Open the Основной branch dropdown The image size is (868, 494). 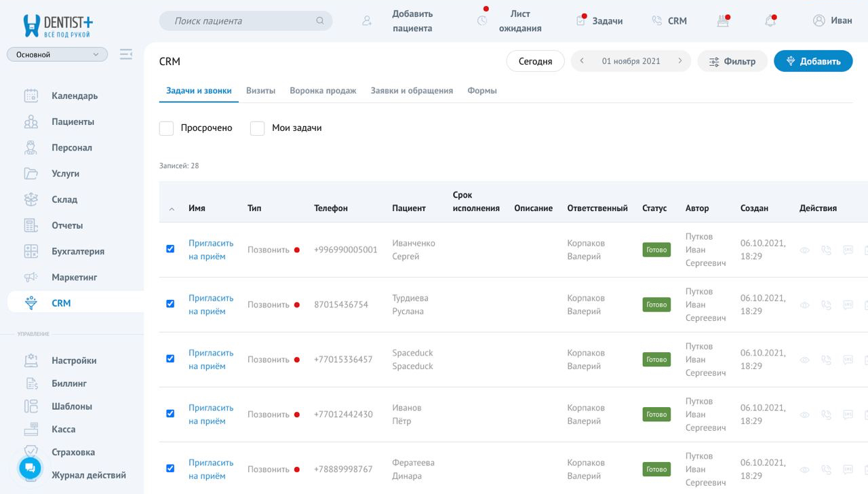[x=57, y=54]
